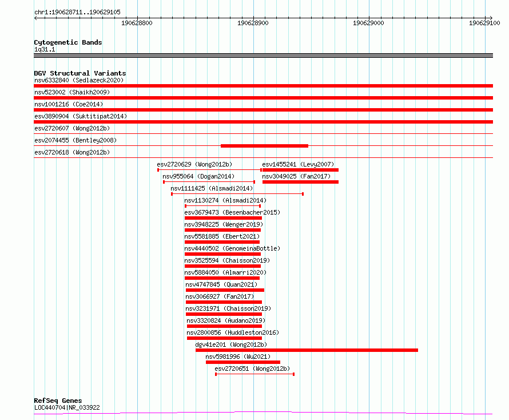Click the red bar of nsv6332840 (Sedlazeck2020)

(x=263, y=86)
